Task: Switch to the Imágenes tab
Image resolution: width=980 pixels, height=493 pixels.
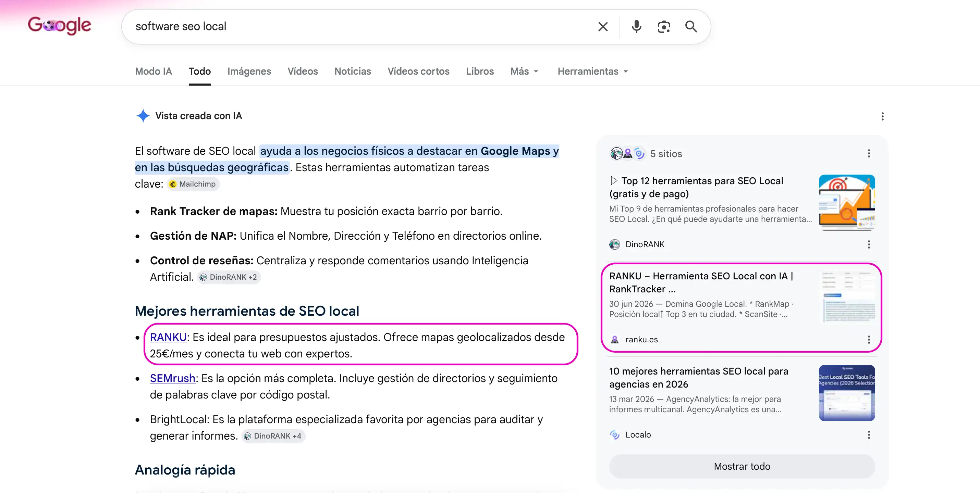Action: (249, 71)
